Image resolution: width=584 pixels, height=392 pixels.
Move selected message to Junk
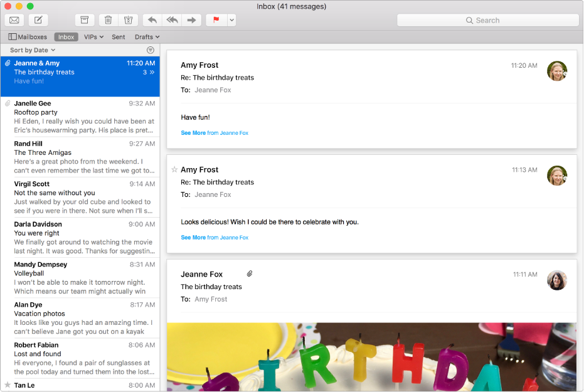[128, 20]
